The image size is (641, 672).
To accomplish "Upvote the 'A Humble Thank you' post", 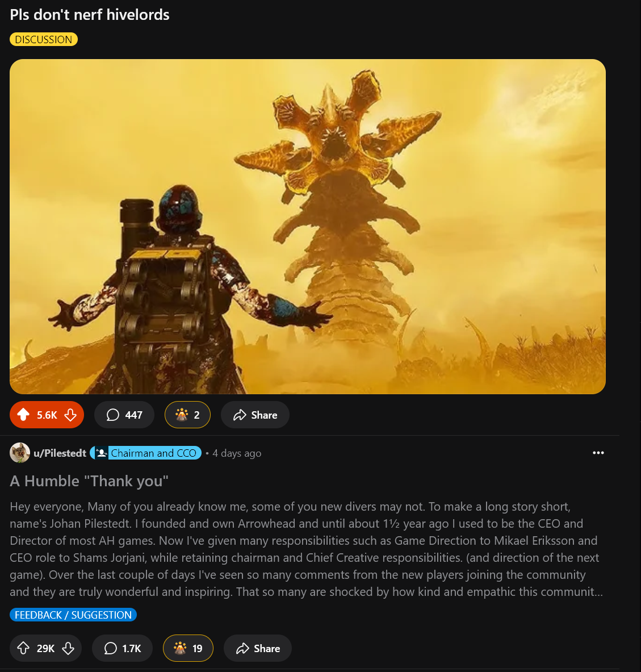I will click(x=23, y=648).
